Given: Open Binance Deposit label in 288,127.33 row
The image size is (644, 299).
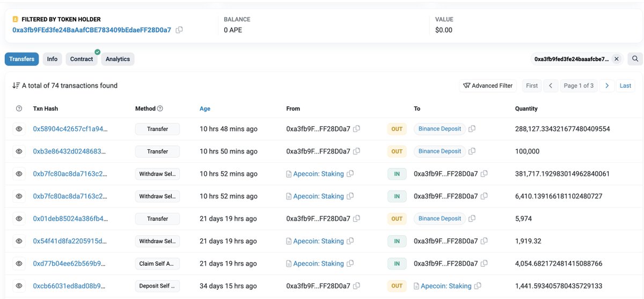Looking at the screenshot, I should pos(440,129).
